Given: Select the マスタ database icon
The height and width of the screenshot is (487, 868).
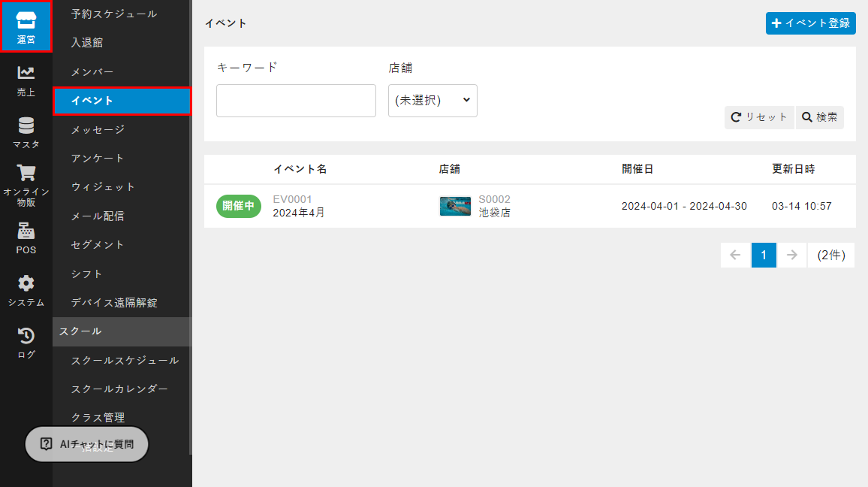Looking at the screenshot, I should (x=26, y=132).
